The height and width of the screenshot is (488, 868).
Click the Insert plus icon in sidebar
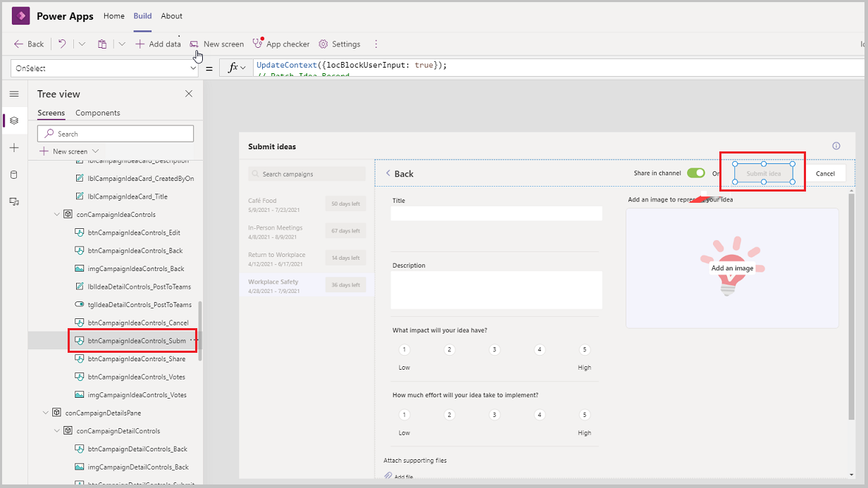pyautogui.click(x=14, y=148)
